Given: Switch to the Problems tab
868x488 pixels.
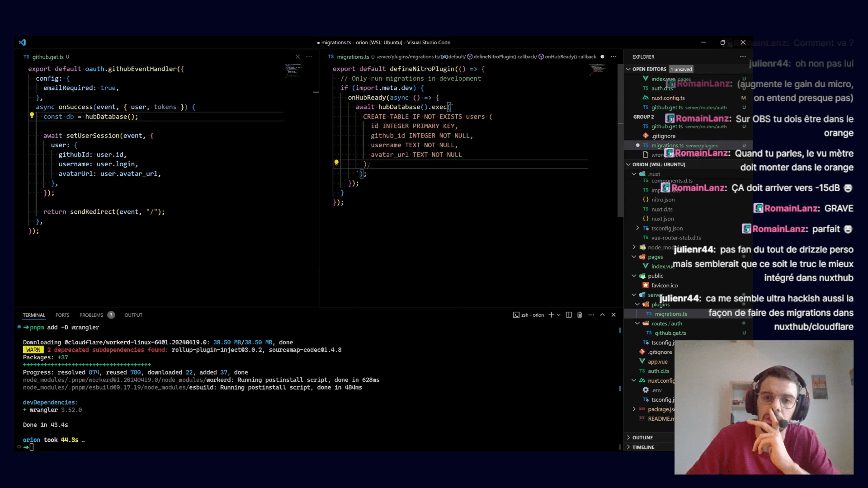Looking at the screenshot, I should pos(91,315).
